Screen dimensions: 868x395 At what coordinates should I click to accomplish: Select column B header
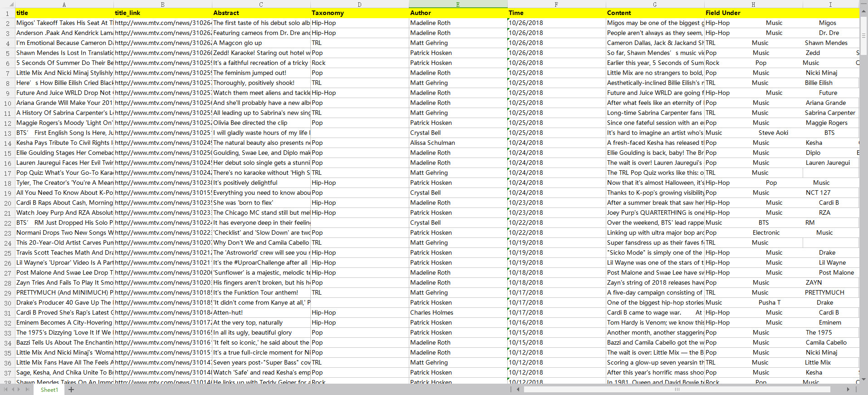tap(162, 4)
